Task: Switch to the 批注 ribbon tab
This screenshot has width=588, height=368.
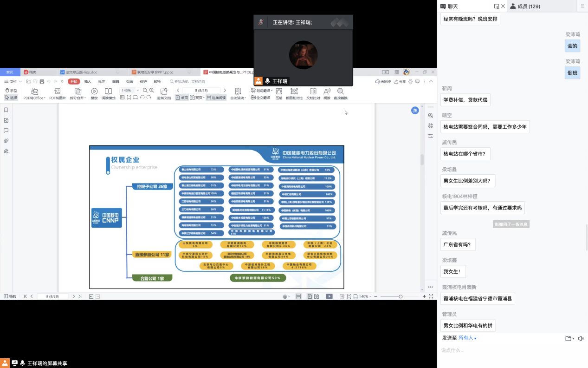Action: pos(102,81)
